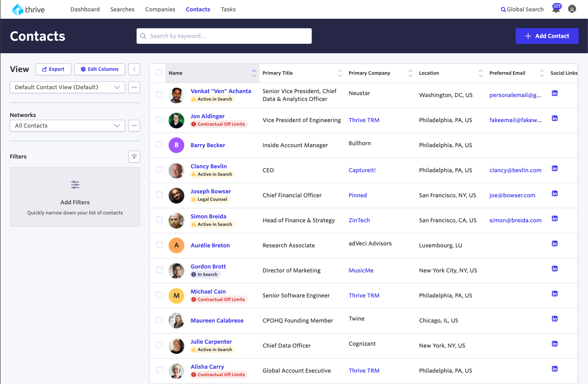Click Barry Becker's purple B avatar
Image resolution: width=588 pixels, height=384 pixels.
(176, 145)
